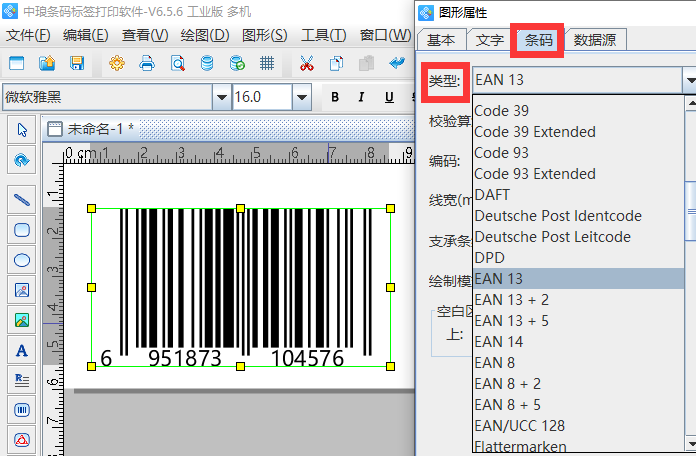Open document settings gear icon

(117, 63)
